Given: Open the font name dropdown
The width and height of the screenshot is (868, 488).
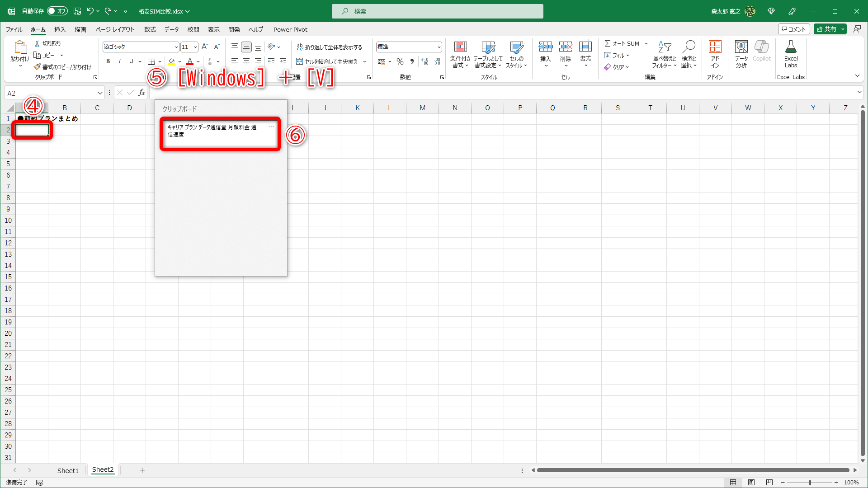Looking at the screenshot, I should 176,47.
